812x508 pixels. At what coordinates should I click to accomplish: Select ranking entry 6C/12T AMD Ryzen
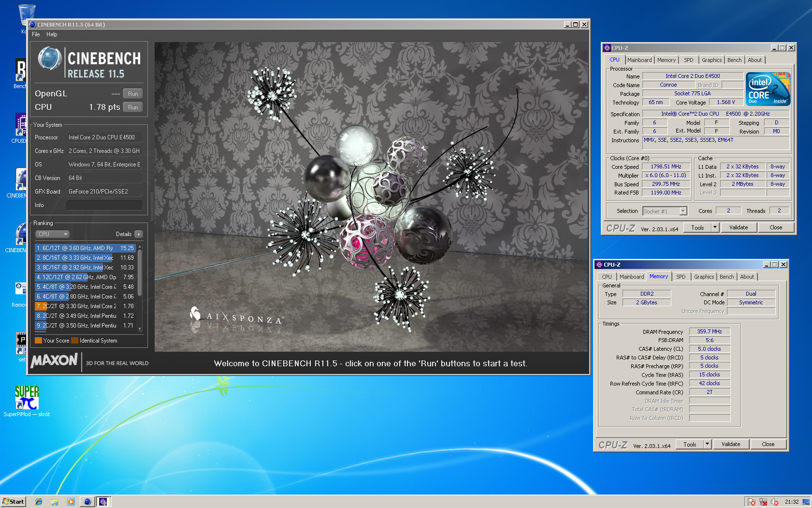[x=85, y=248]
